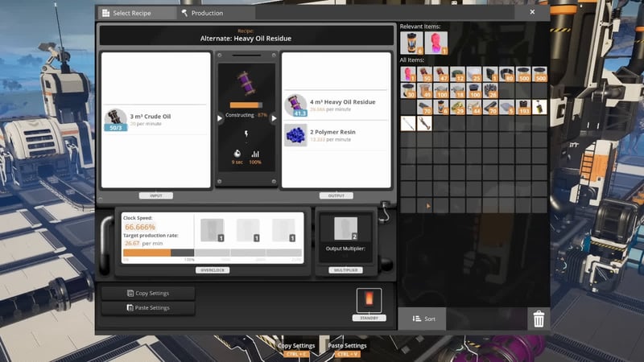Click the Multiplier label
The width and height of the screenshot is (644, 362).
[x=345, y=270]
